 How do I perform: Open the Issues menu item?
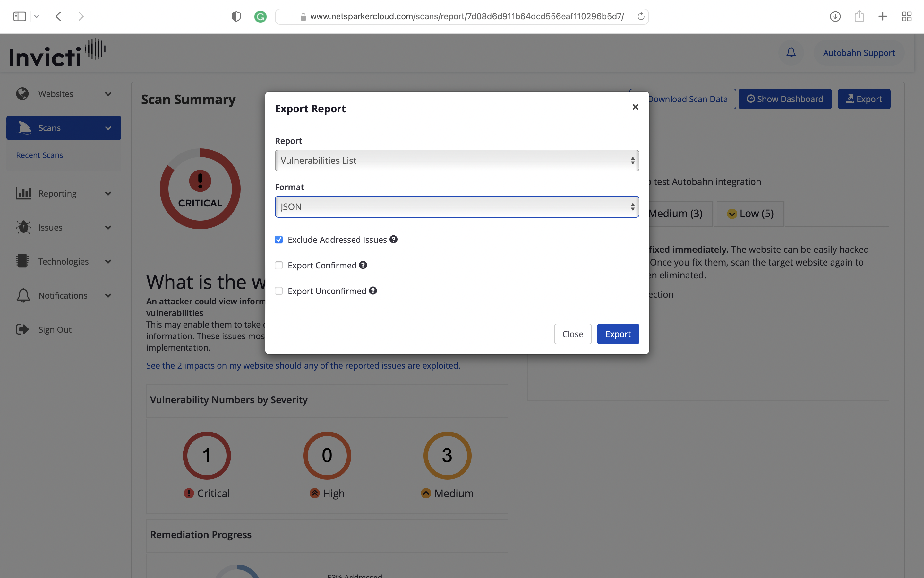tap(50, 227)
